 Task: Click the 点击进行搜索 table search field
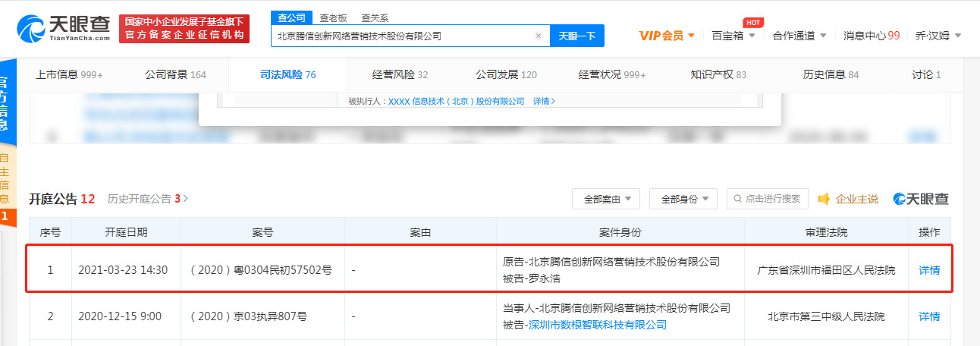[767, 199]
